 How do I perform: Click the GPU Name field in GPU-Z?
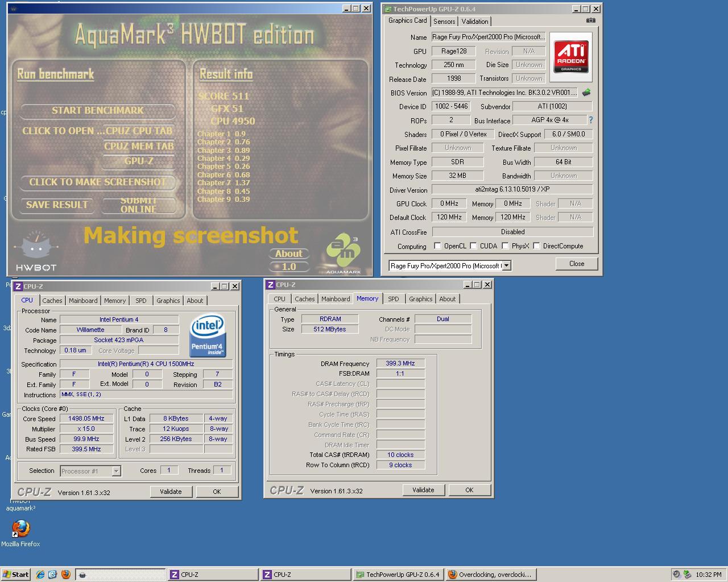[488, 37]
